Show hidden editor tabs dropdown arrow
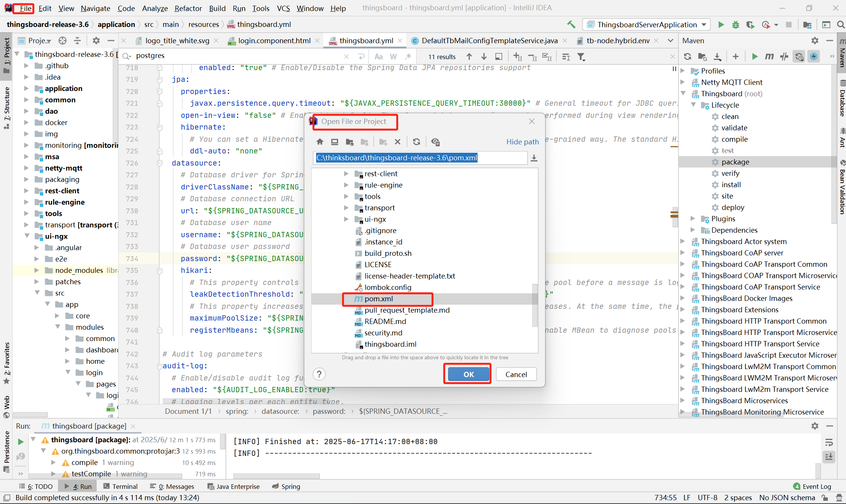Image resolution: width=846 pixels, height=504 pixels. (671, 41)
